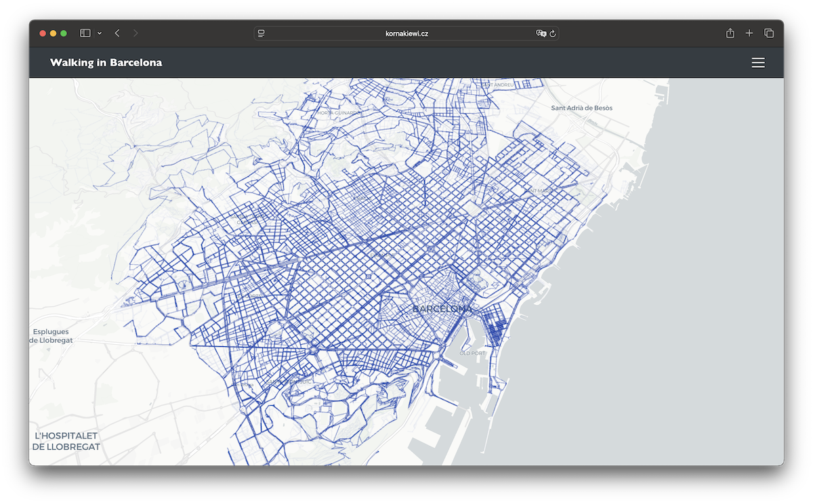Maximize the Safari window
The height and width of the screenshot is (504, 813).
pyautogui.click(x=64, y=33)
